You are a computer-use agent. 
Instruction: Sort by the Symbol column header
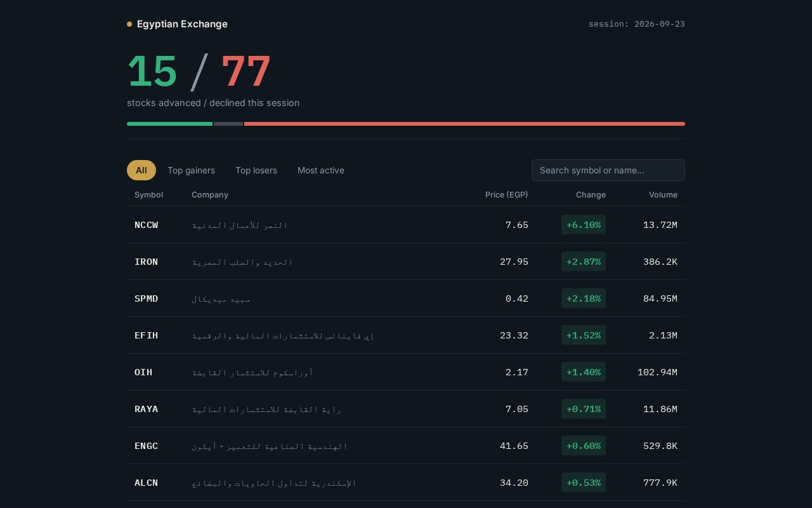pos(148,195)
